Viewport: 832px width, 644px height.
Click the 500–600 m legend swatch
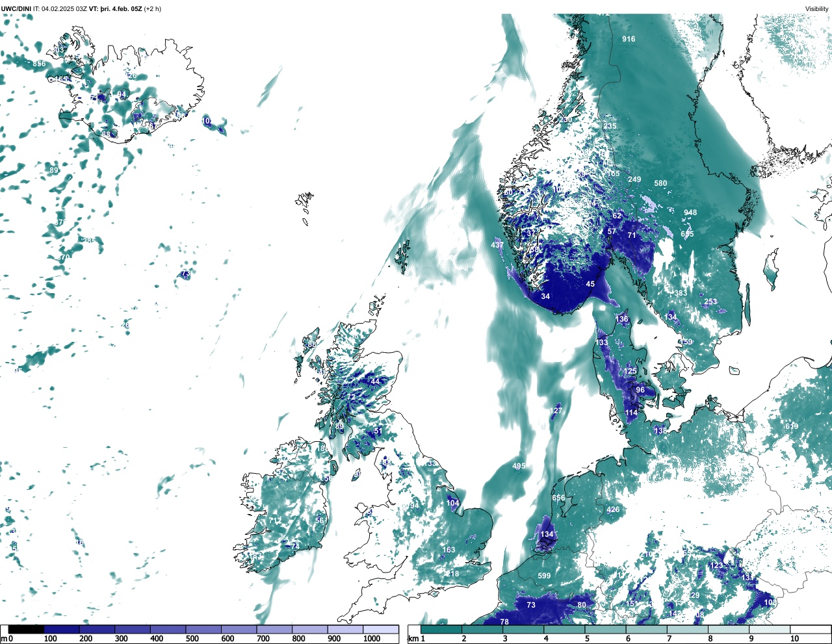pos(203,629)
